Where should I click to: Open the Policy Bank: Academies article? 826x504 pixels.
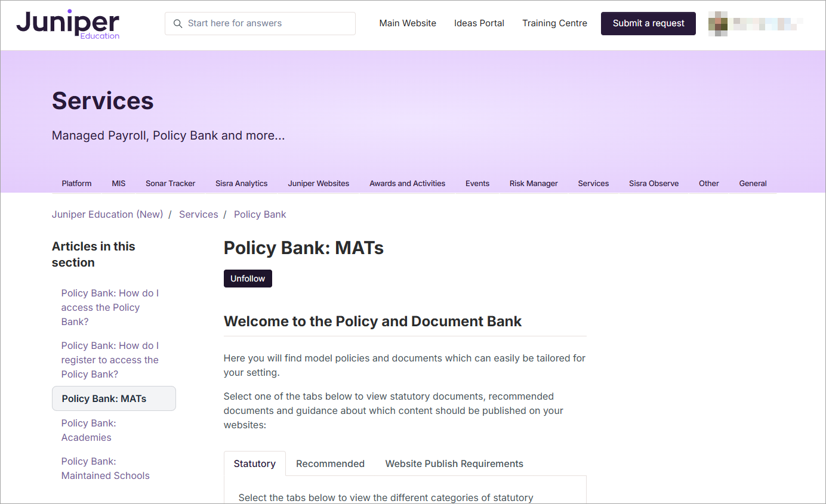click(89, 430)
